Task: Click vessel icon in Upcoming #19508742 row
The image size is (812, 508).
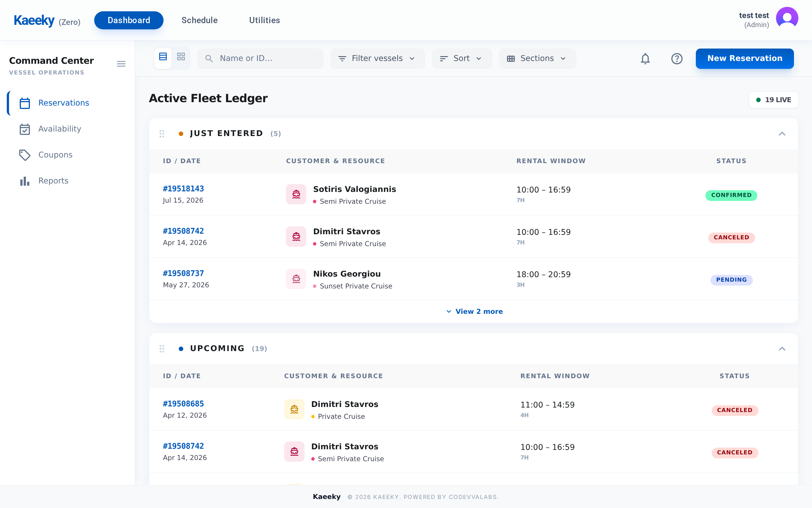Action: point(294,452)
